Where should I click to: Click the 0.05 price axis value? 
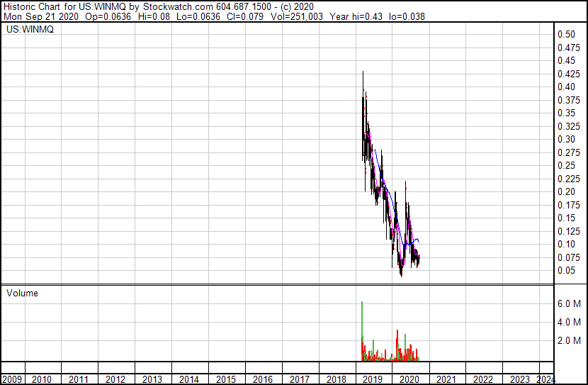coord(566,271)
